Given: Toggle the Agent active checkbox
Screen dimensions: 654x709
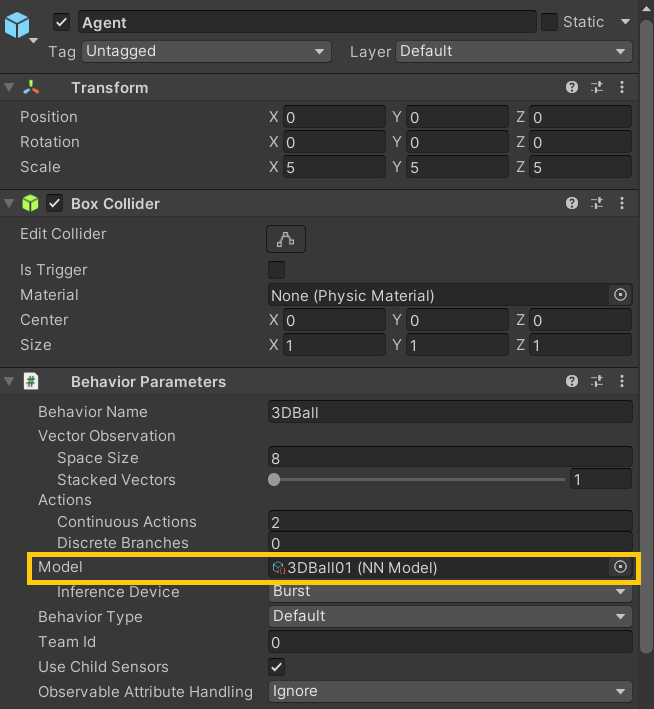Looking at the screenshot, I should tap(62, 22).
